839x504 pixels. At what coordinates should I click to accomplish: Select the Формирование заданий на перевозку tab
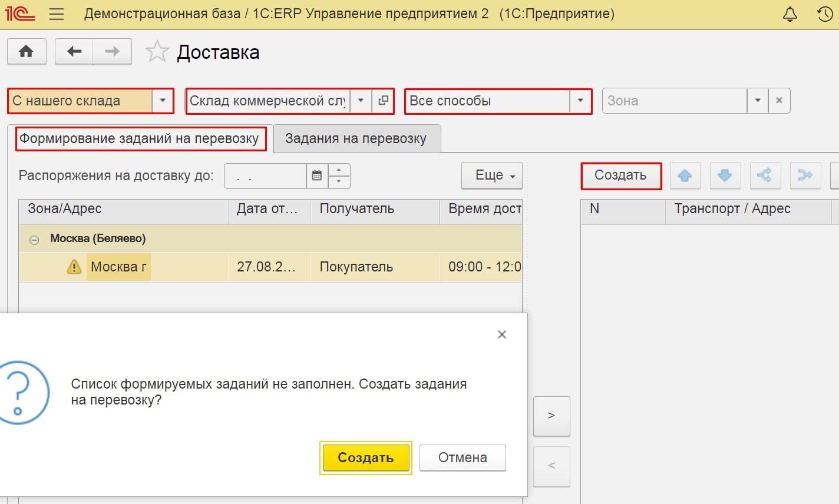click(x=141, y=138)
